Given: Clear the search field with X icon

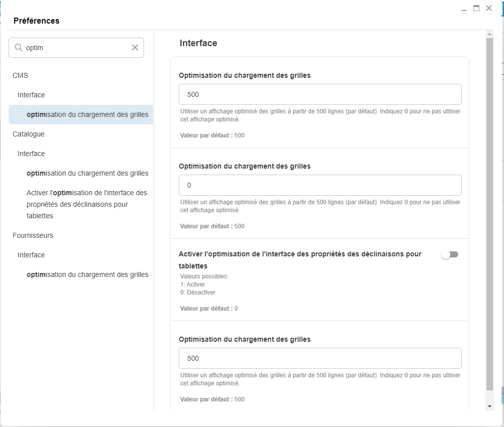Looking at the screenshot, I should (135, 48).
